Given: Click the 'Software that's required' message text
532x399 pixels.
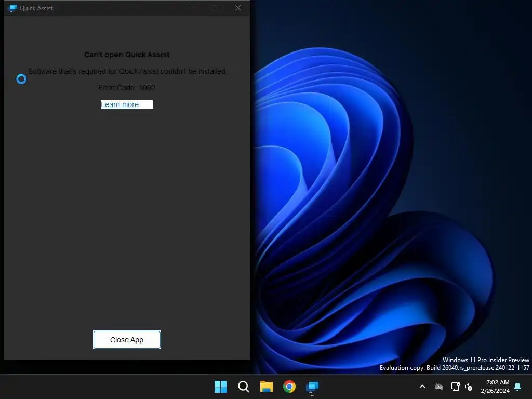Looking at the screenshot, I should 127,71.
